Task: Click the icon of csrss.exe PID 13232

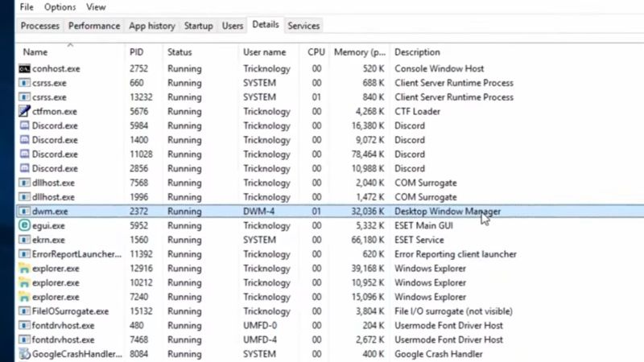Action: click(x=24, y=97)
